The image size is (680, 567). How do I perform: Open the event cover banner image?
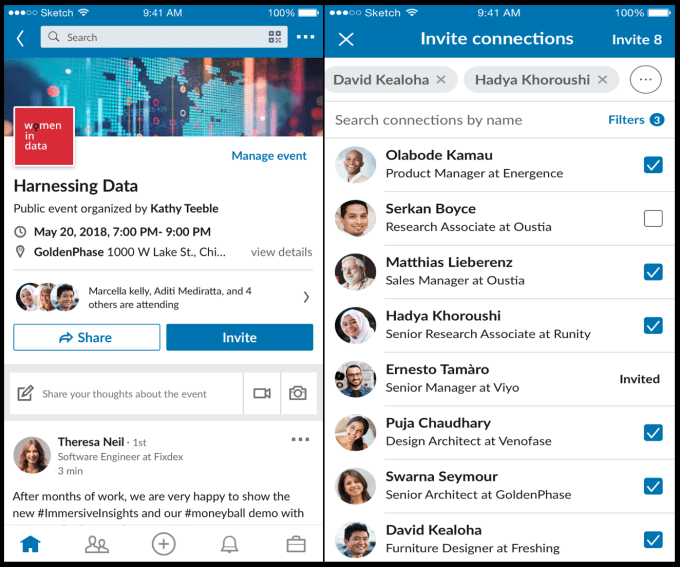(163, 97)
